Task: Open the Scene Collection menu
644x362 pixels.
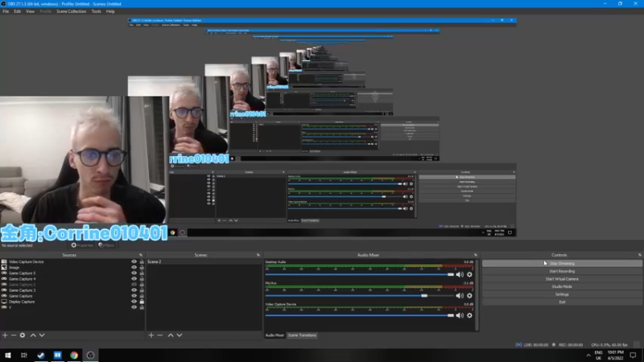Action: point(71,11)
